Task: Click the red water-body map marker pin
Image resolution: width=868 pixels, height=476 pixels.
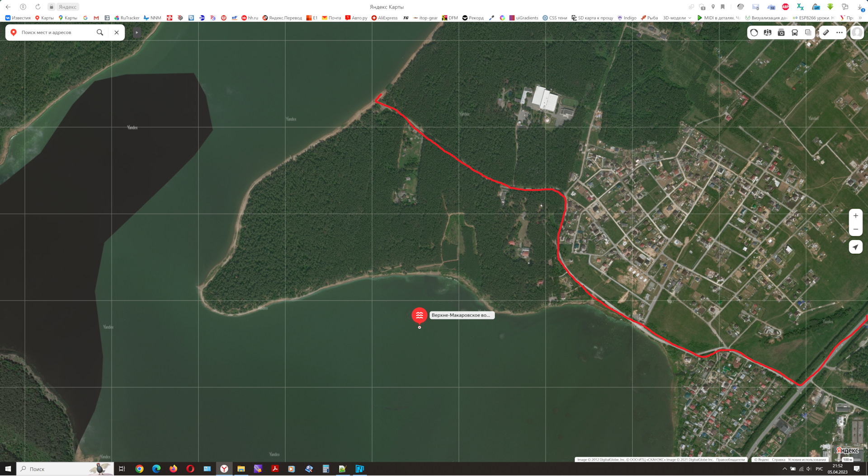Action: click(420, 315)
